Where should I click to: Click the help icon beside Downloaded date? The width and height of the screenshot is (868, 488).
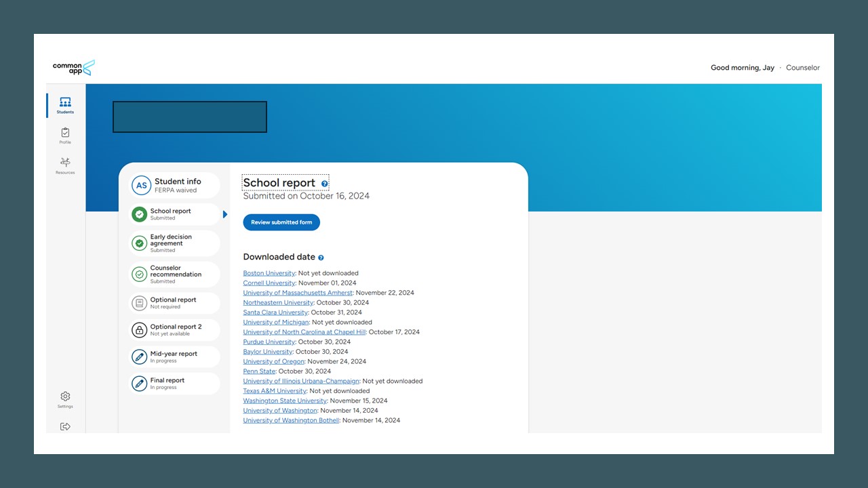click(321, 258)
